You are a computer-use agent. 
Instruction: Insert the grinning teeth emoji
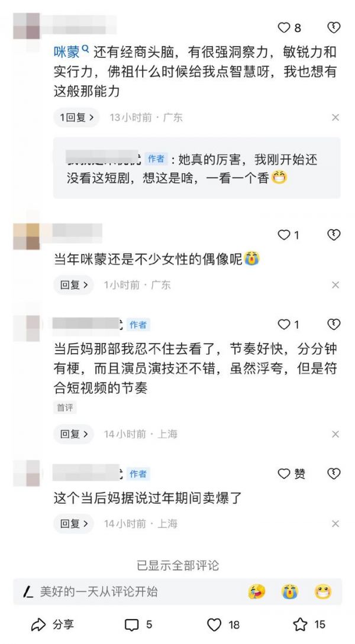[323, 592]
